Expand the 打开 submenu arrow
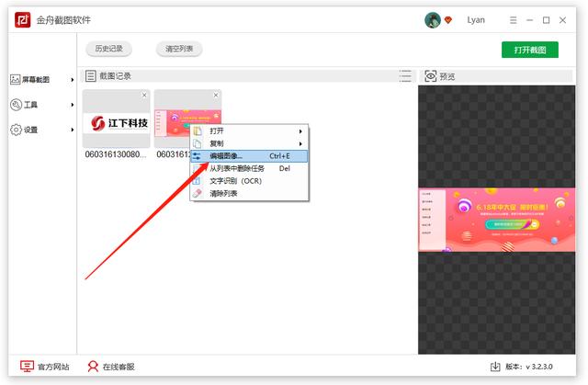Image resolution: width=588 pixels, height=385 pixels. pyautogui.click(x=300, y=131)
